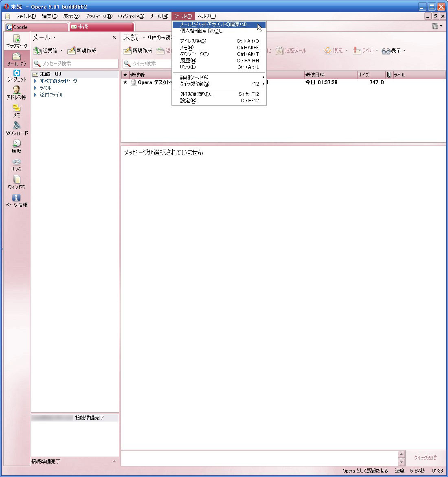This screenshot has width=448, height=477.
Task: Open 送受信 dropdown arrow
Action: pyautogui.click(x=61, y=51)
